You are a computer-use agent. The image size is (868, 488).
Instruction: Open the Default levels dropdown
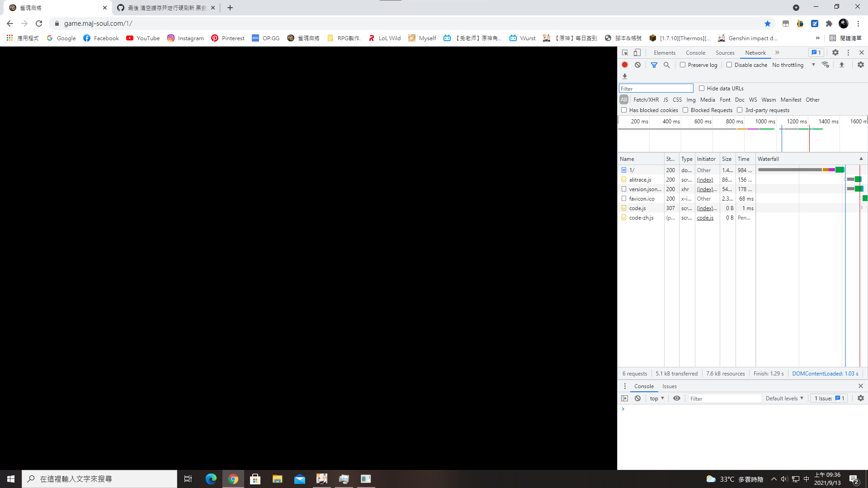784,398
